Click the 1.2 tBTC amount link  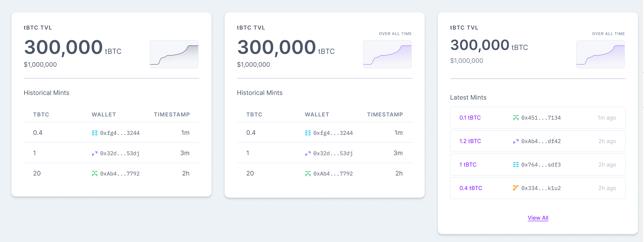pos(471,141)
